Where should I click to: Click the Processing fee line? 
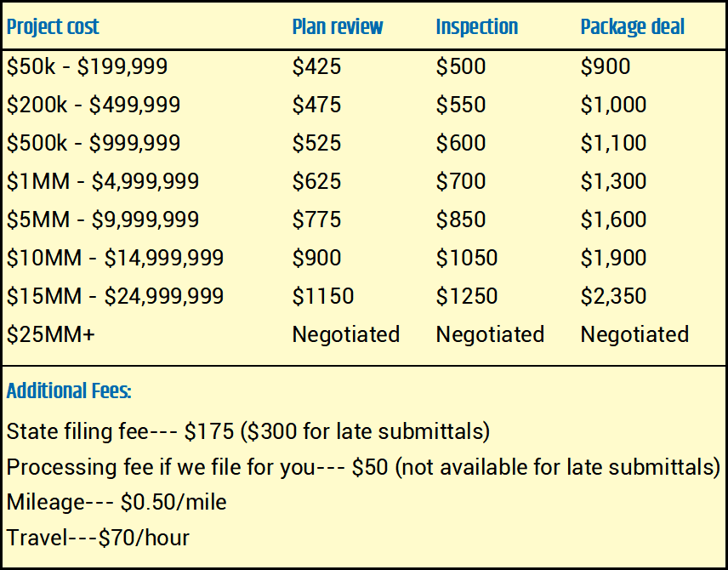pyautogui.click(x=363, y=467)
